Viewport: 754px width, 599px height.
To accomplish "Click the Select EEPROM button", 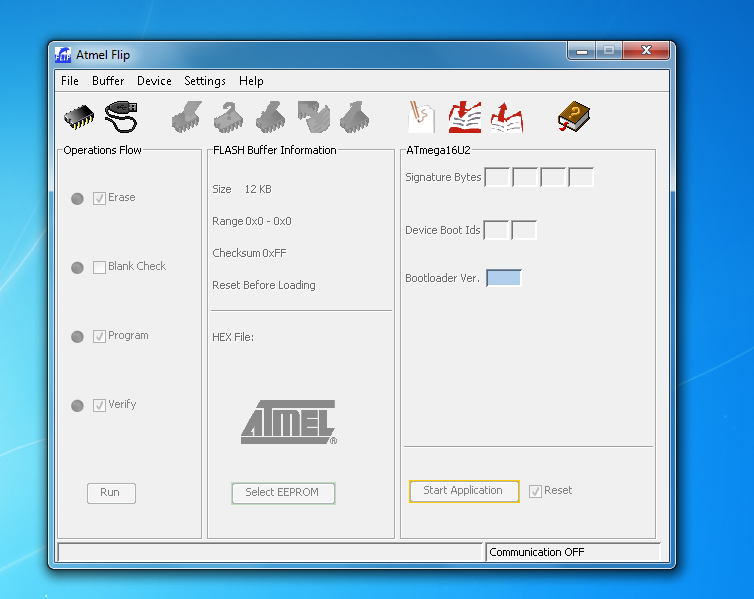I will 283,493.
